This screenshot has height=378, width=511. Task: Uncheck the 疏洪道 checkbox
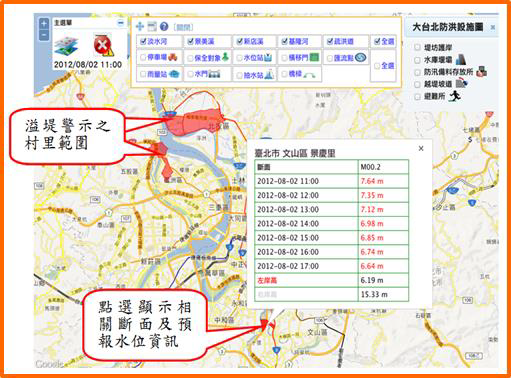[x=330, y=41]
